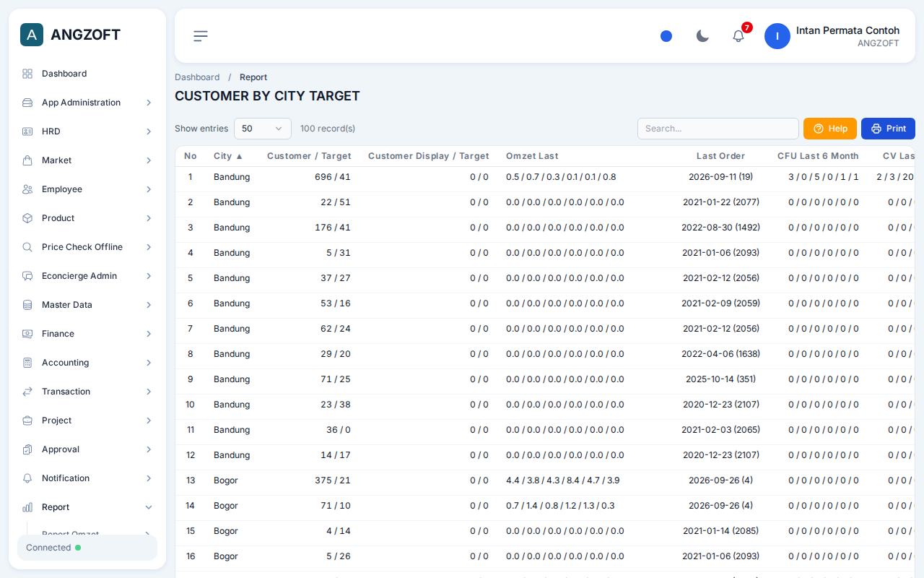Expand the App Administration chevron
This screenshot has height=578, width=924.
coord(149,103)
